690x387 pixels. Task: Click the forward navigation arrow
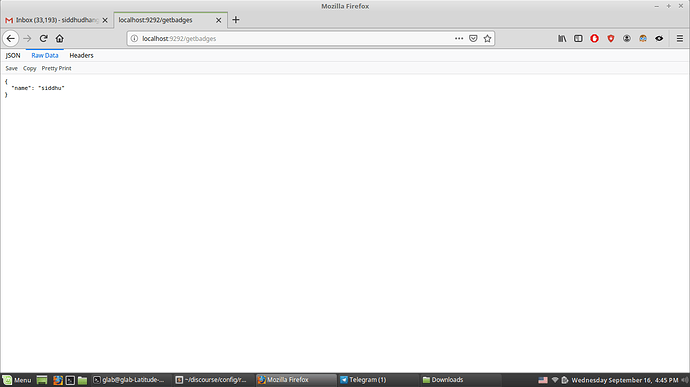[x=27, y=39]
